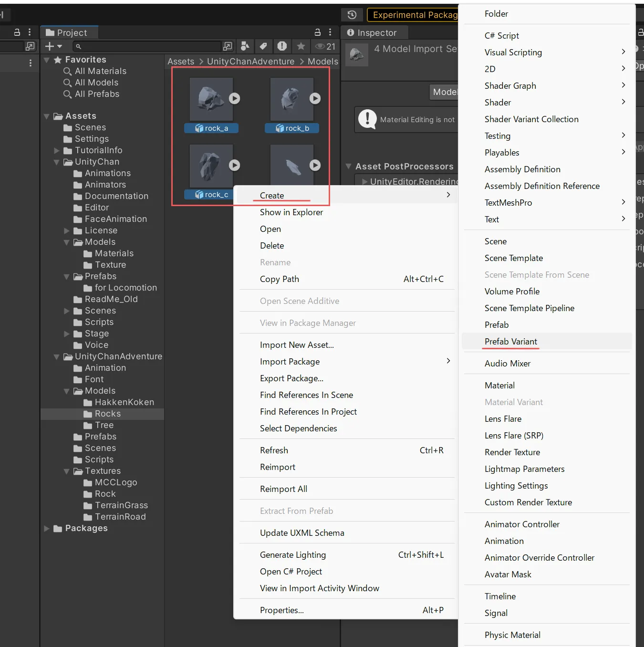
Task: Collapse the UnityChanAdventure folder tree
Action: pyautogui.click(x=56, y=356)
